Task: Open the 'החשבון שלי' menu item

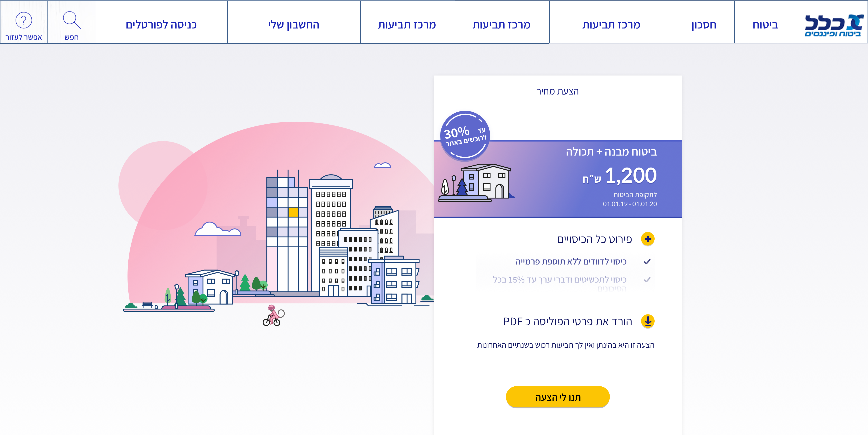Action: click(293, 25)
